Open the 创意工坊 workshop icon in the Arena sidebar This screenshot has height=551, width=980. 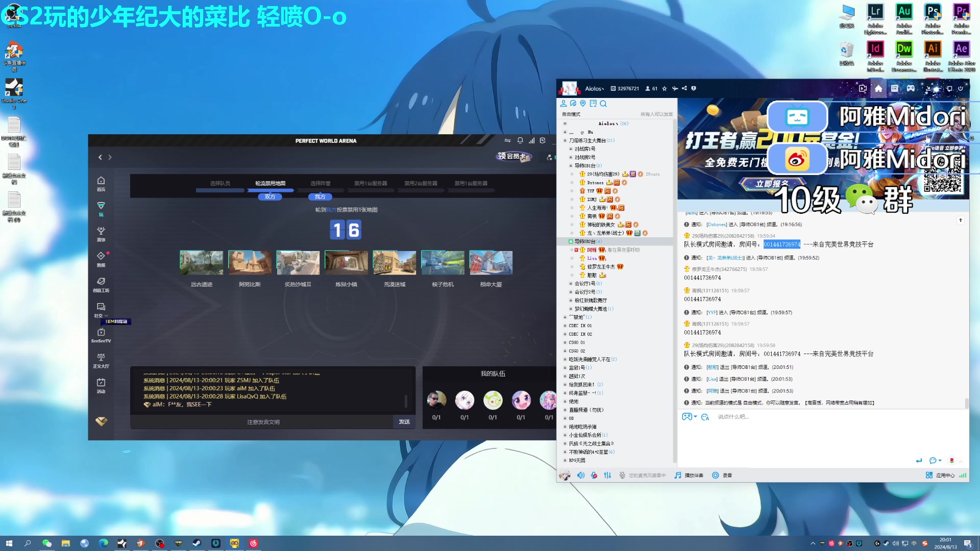click(x=101, y=285)
